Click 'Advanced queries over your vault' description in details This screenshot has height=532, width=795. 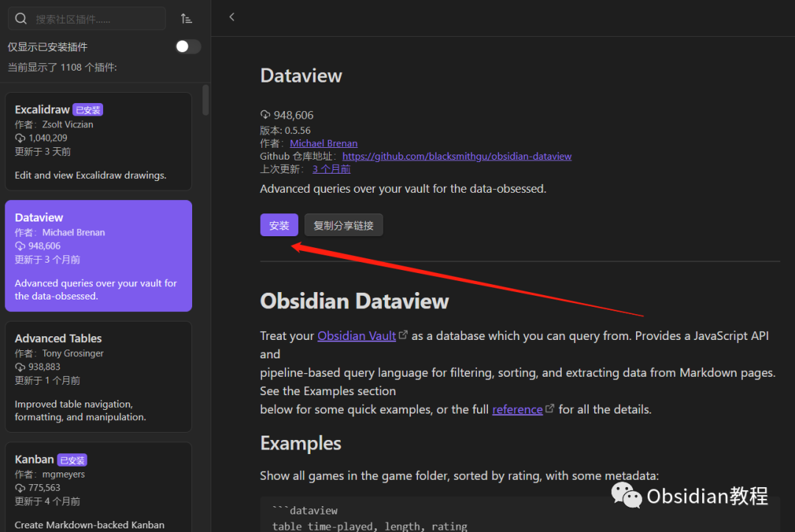click(x=403, y=189)
